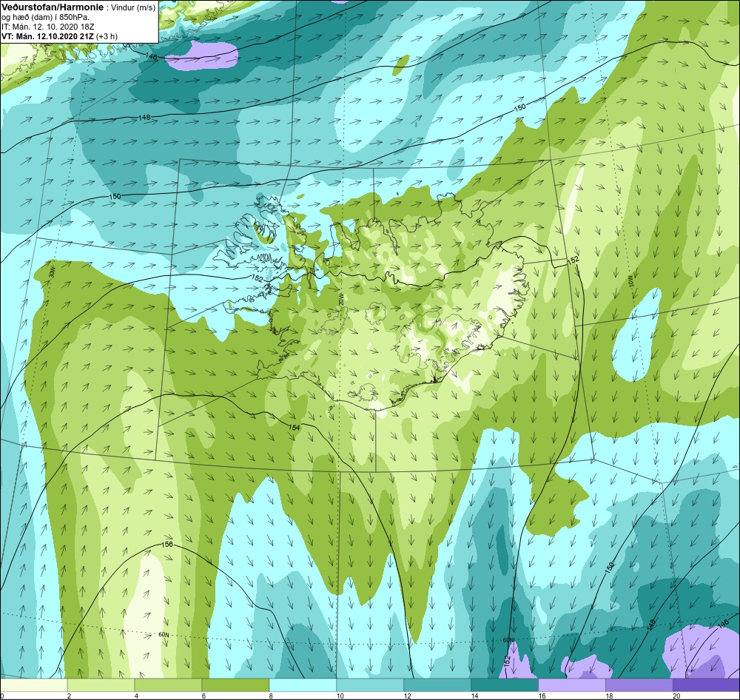Click the pale cream 0–2 m/s legend swatch
740x700 pixels.
click(33, 685)
